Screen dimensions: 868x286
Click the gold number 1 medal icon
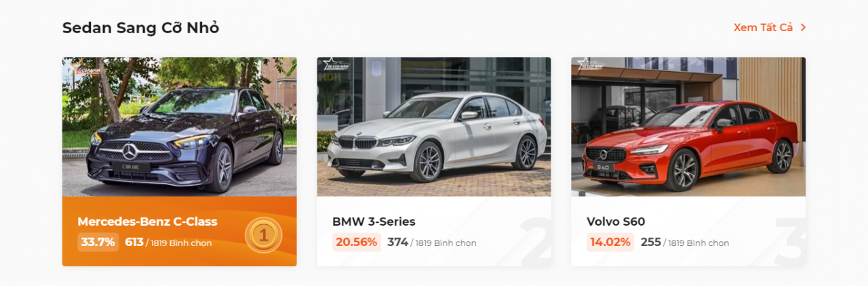[x=264, y=235]
